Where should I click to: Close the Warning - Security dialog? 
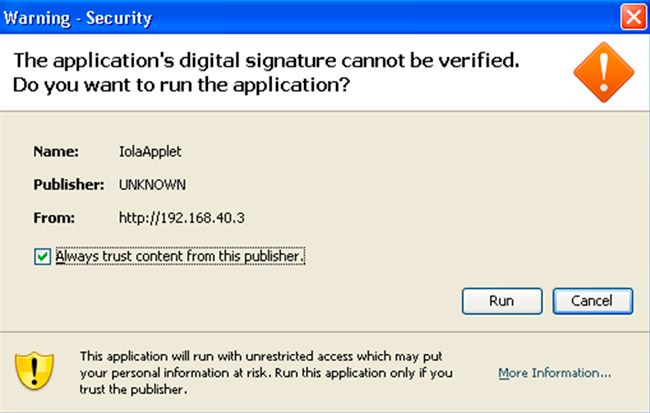pos(633,17)
